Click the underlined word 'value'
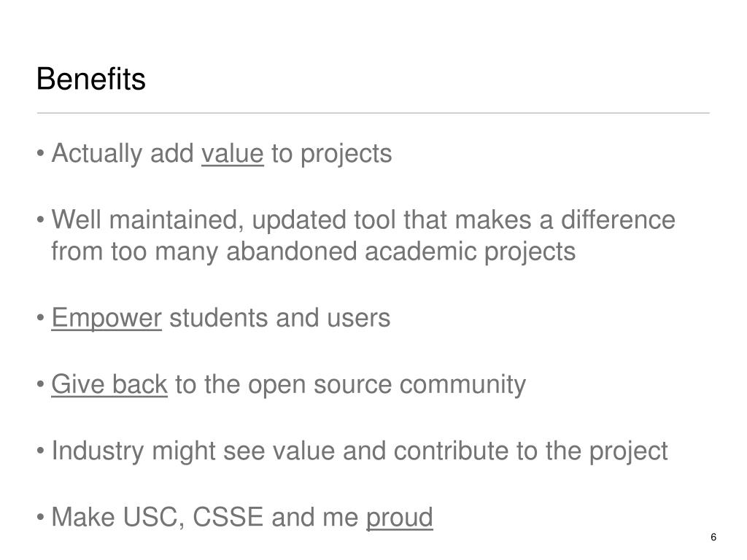747x560 pixels. [233, 154]
